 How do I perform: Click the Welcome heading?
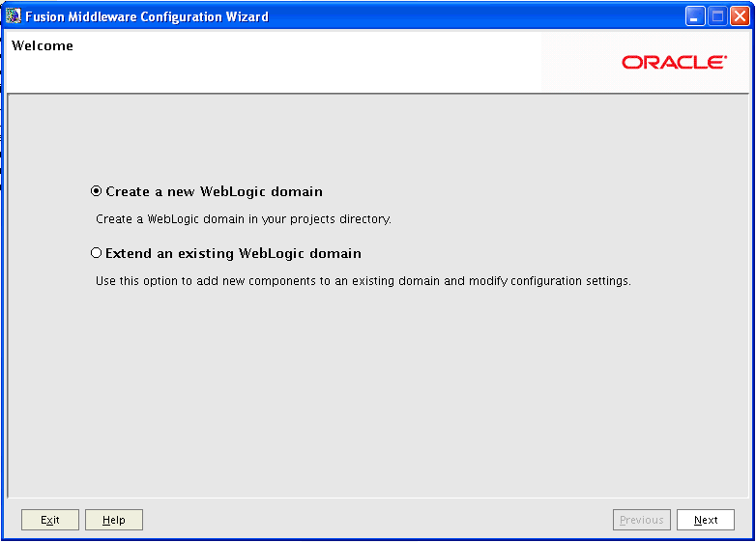43,45
